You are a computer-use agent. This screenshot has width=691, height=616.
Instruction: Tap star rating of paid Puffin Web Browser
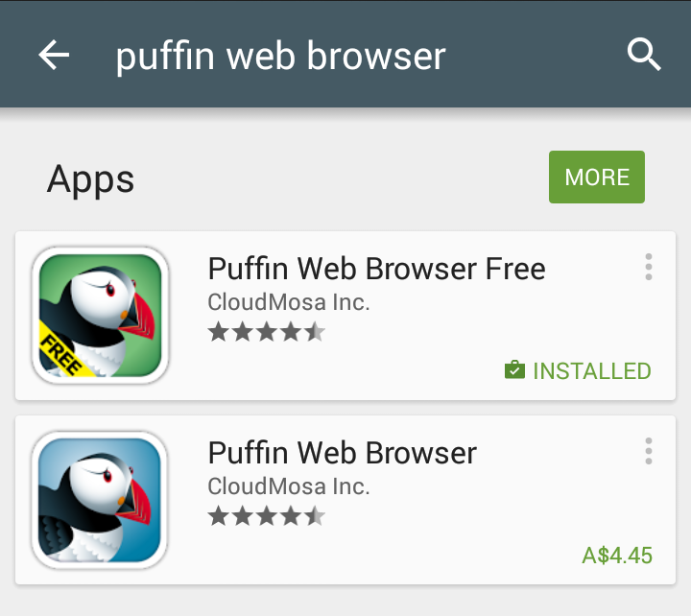pos(267,516)
